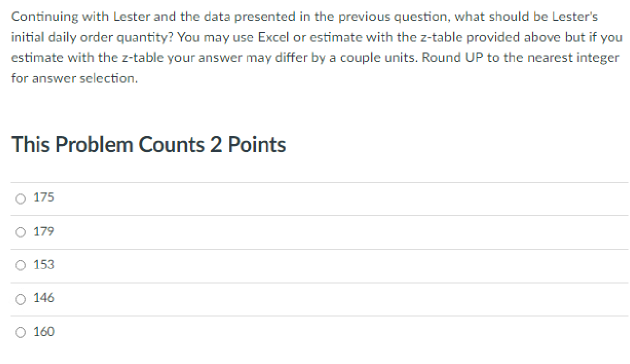Click the answer label text 153
This screenshot has width=630, height=364.
pyautogui.click(x=44, y=265)
